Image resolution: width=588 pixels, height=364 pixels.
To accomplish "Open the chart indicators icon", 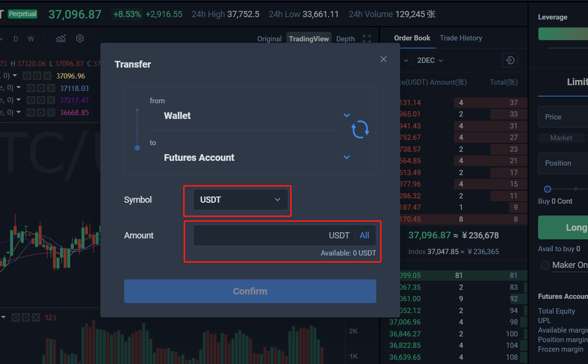I will pyautogui.click(x=61, y=39).
